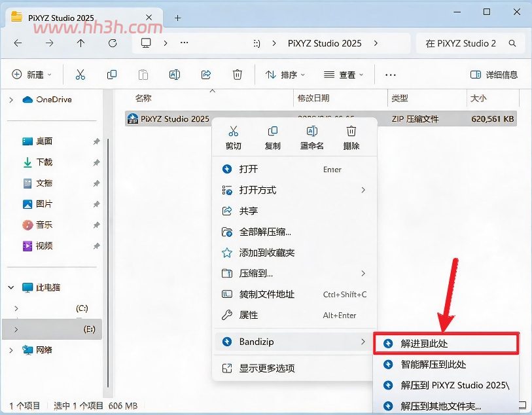Open the Bandizip submenu entry
This screenshot has height=415, width=532.
[x=293, y=342]
